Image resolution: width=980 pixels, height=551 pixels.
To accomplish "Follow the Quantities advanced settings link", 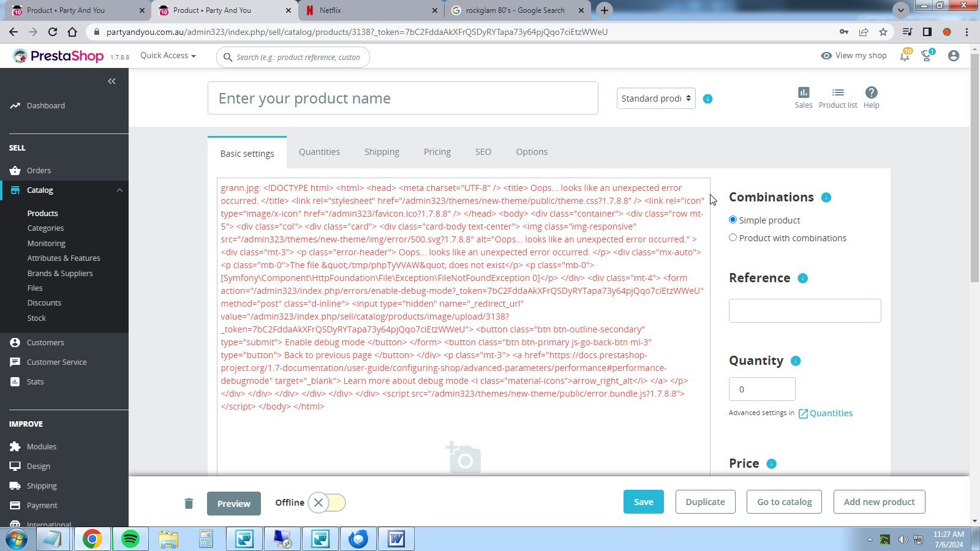I will pos(825,413).
